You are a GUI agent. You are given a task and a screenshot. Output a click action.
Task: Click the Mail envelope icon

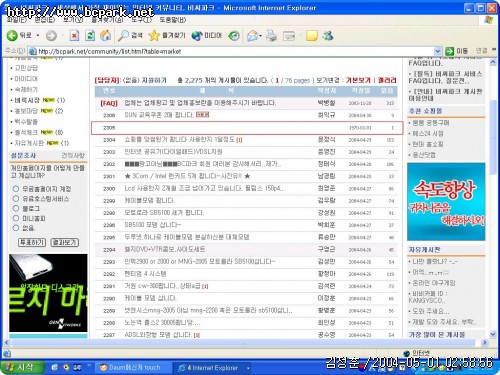(252, 35)
